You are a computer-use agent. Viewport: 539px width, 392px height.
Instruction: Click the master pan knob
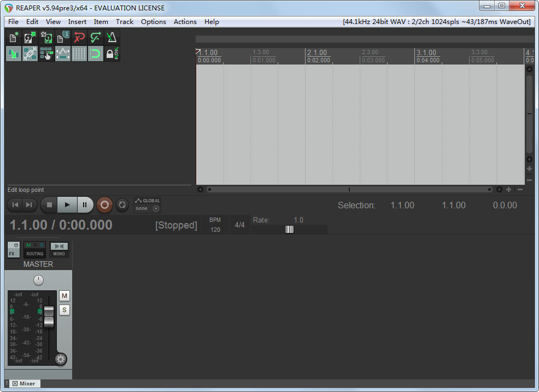[38, 280]
